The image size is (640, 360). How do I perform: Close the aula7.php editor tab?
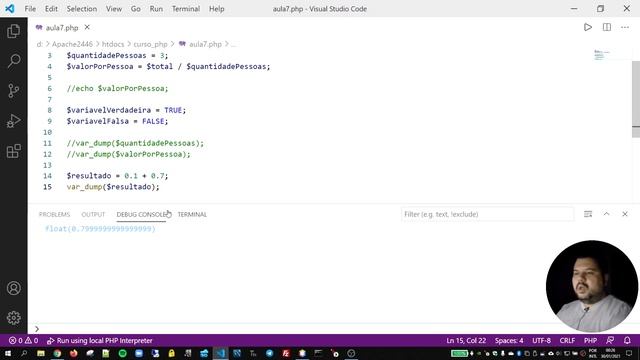[x=87, y=27]
